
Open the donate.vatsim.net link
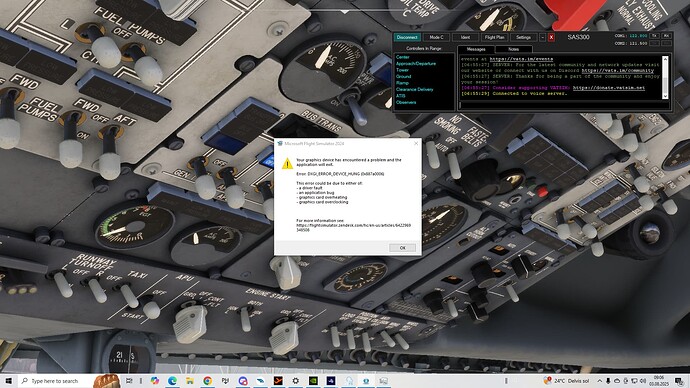point(609,88)
